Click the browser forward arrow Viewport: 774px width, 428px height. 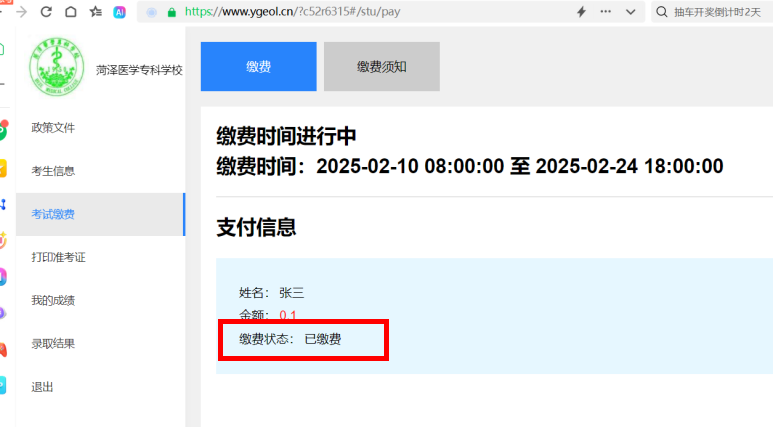[x=21, y=12]
